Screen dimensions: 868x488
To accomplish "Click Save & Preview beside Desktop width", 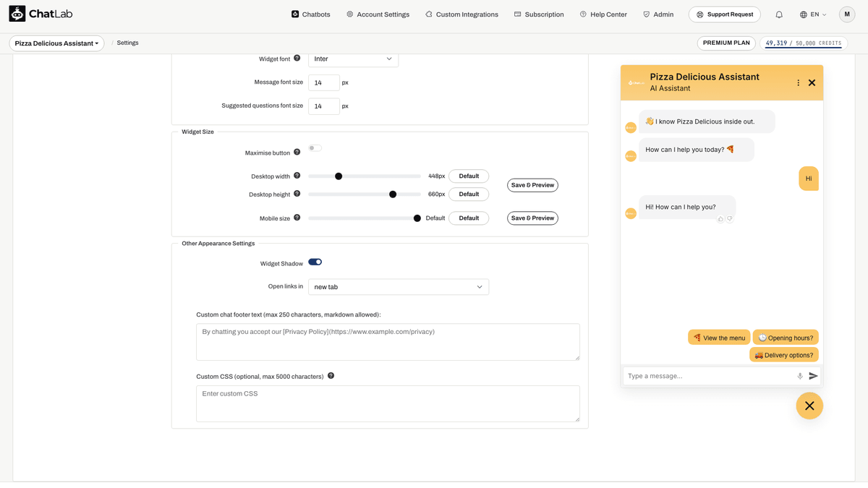I will point(532,185).
